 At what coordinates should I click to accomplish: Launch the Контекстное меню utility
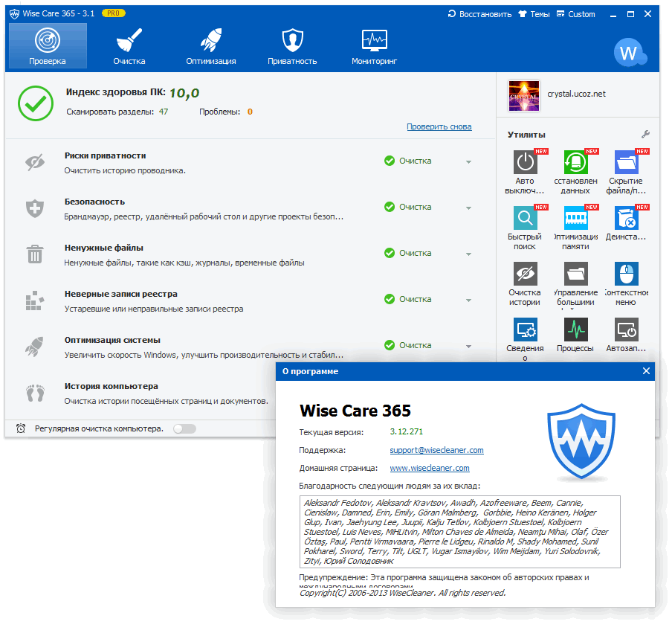click(x=626, y=284)
